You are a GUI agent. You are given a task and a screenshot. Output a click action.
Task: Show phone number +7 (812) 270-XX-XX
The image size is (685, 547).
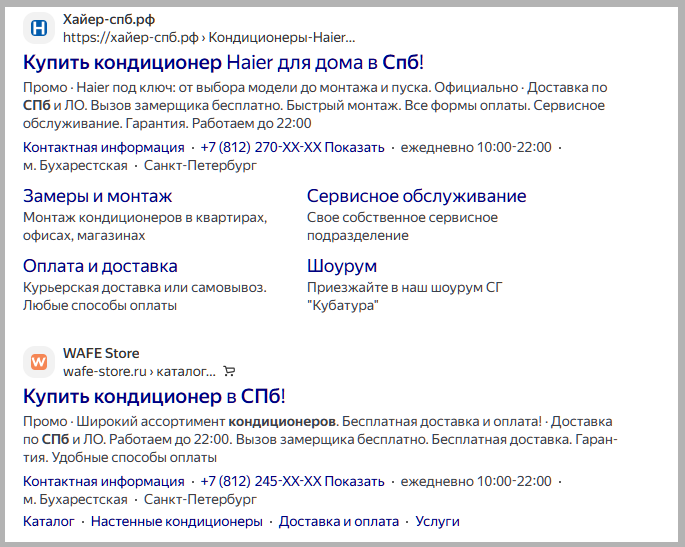pyautogui.click(x=292, y=148)
